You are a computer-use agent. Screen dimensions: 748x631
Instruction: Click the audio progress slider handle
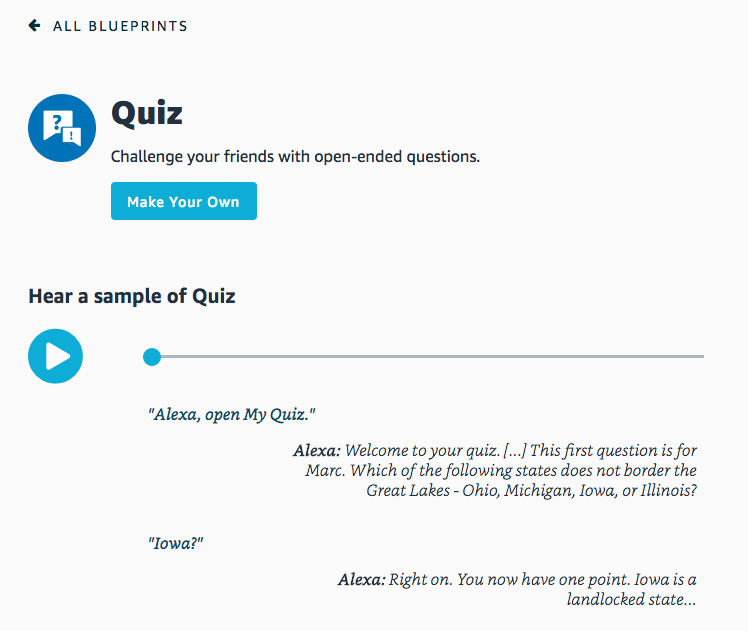point(152,357)
